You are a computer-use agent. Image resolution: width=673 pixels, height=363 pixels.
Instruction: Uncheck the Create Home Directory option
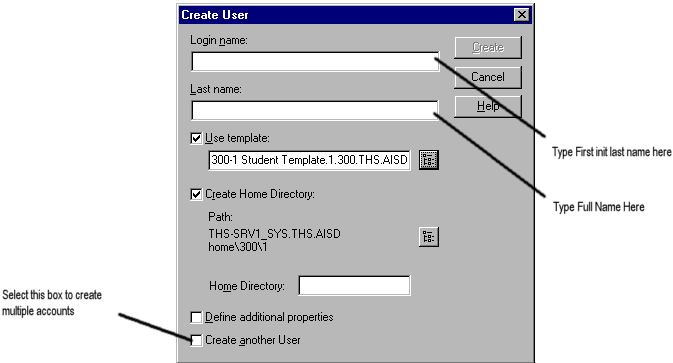(x=196, y=194)
